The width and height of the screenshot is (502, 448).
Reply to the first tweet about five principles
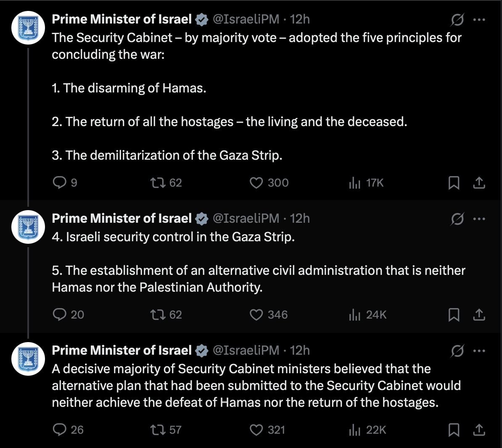tap(65, 183)
